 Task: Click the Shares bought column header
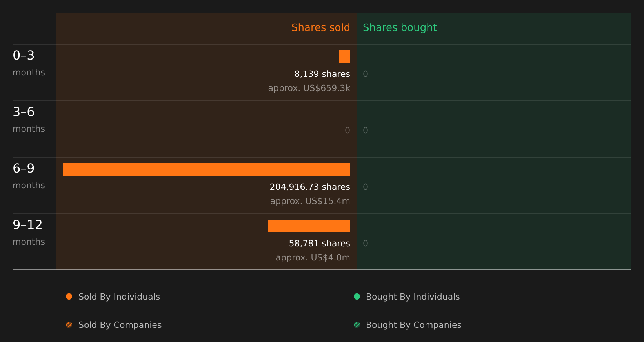click(400, 27)
